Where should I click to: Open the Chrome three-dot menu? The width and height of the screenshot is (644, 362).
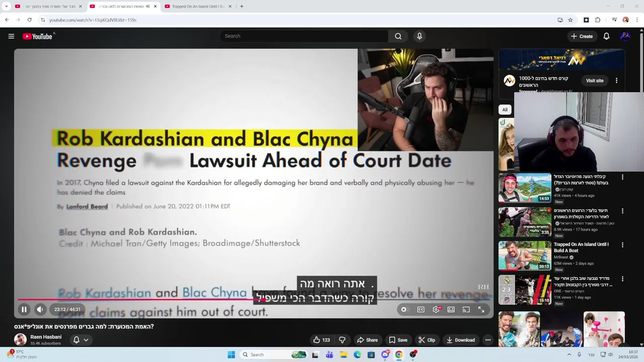click(x=637, y=20)
